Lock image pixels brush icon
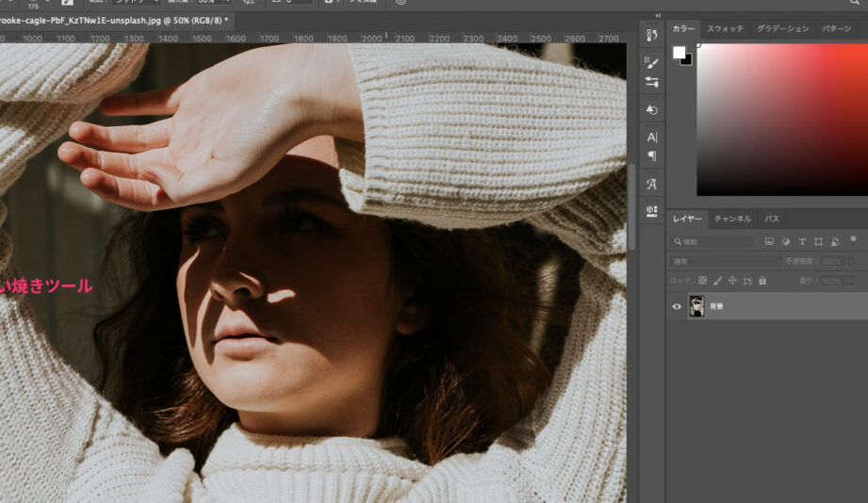The height and width of the screenshot is (503, 868). tap(717, 281)
